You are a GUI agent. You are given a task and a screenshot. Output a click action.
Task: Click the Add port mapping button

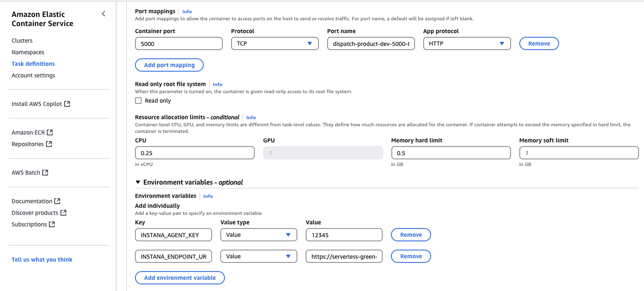point(169,65)
